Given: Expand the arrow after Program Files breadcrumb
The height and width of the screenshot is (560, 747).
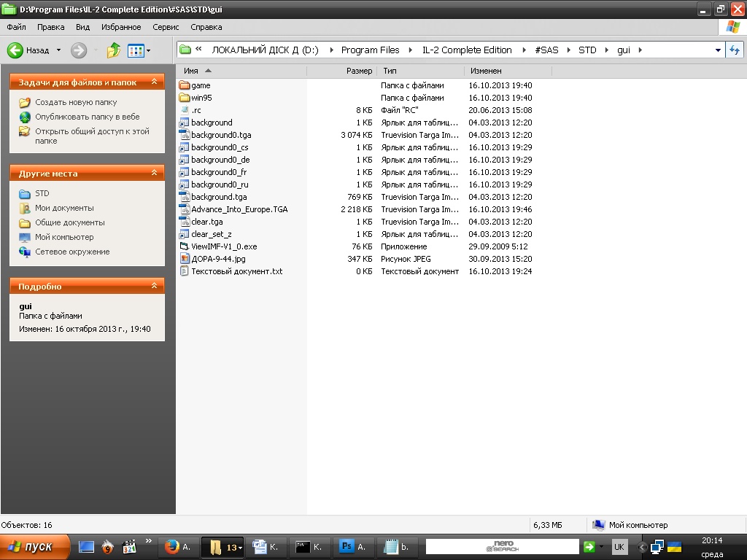Looking at the screenshot, I should pos(410,50).
